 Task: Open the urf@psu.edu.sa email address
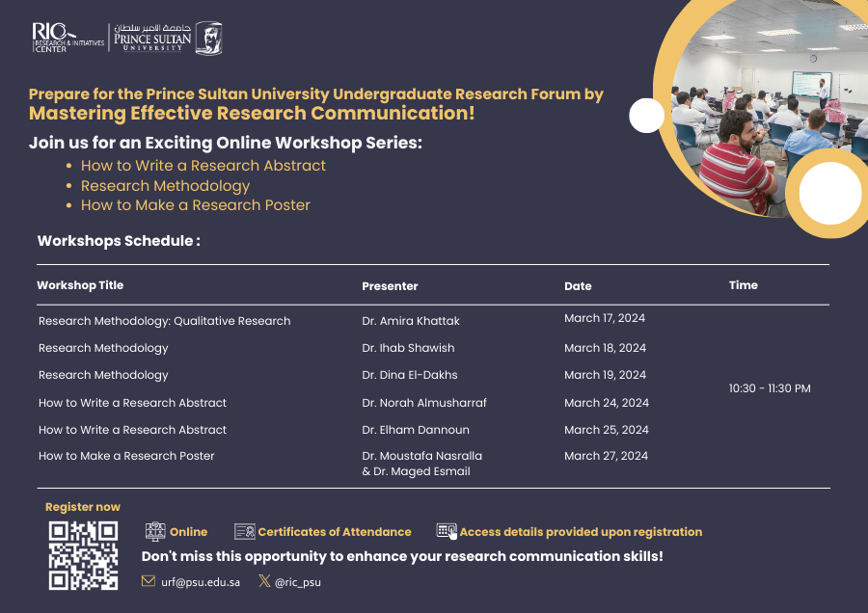click(201, 582)
